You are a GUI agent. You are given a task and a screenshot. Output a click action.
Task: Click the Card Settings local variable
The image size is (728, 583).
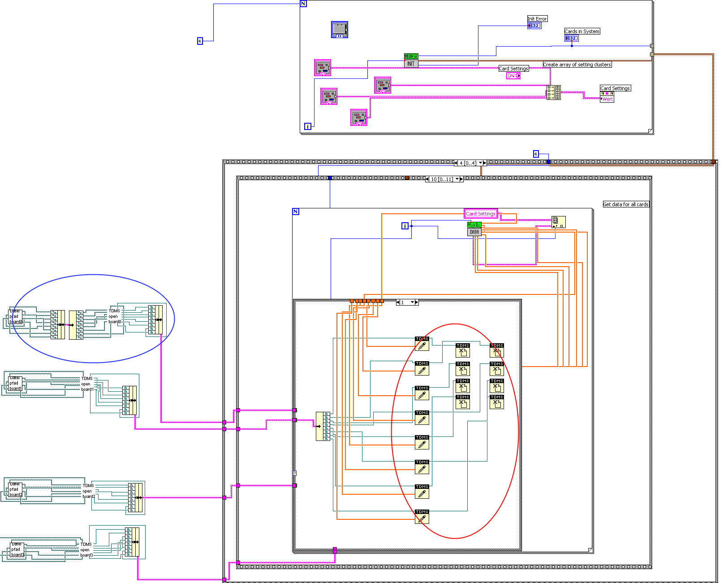[x=481, y=214]
